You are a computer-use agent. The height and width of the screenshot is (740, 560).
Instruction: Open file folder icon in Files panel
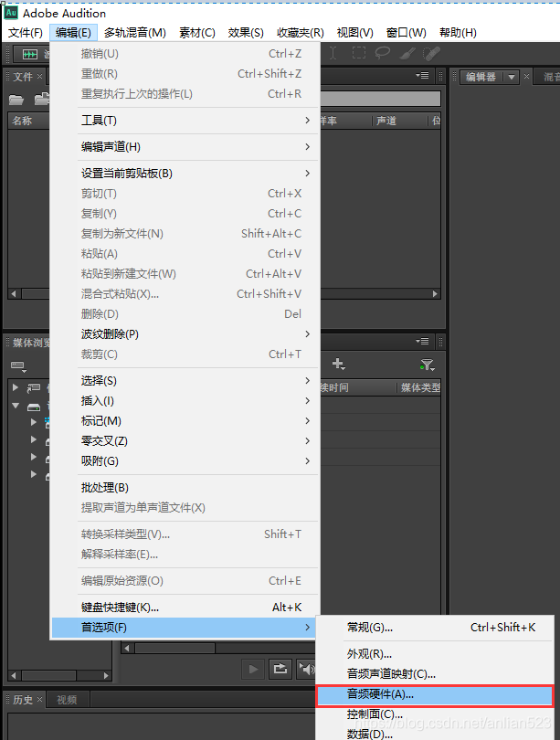[16, 99]
